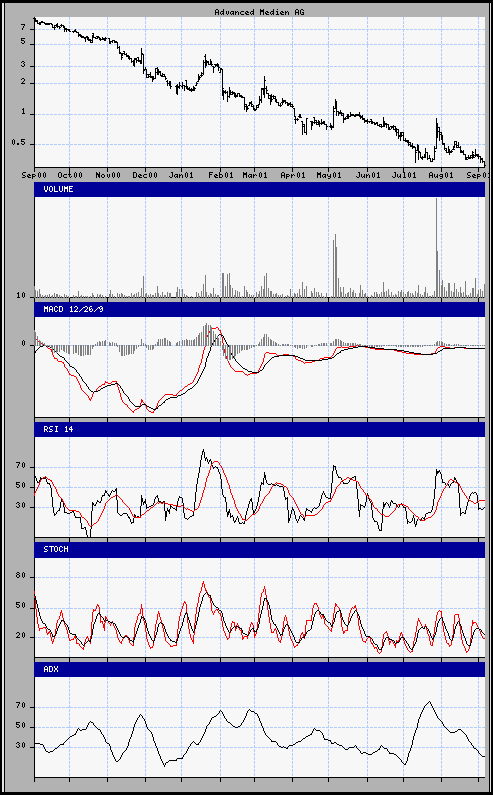Click the STOCH panel header
Viewport: 493px width, 795px height.
260,549
